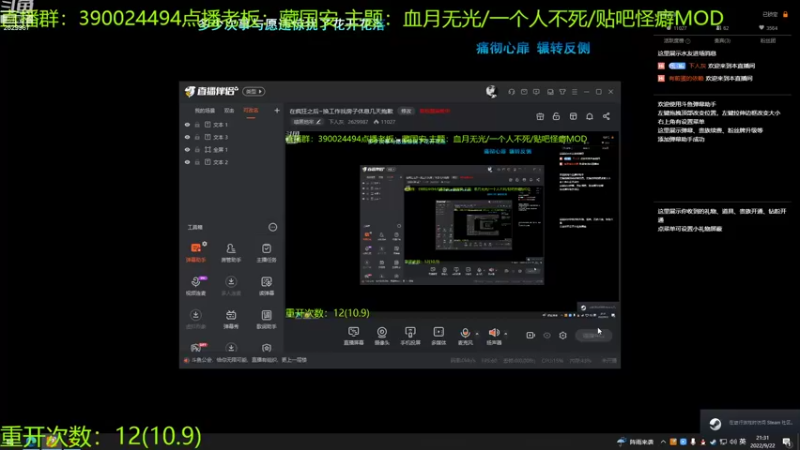Image resolution: width=800 pixels, height=450 pixels.
Task: Select the 全屏 1 source row
Action: tap(232, 149)
